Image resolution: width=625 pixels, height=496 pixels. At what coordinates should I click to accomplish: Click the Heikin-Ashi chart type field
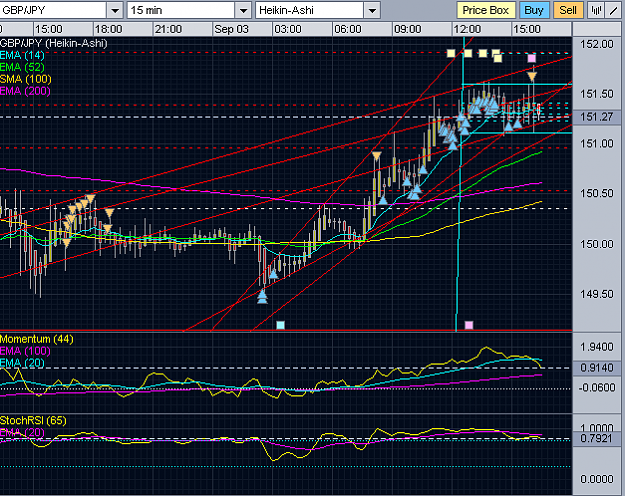(310, 10)
